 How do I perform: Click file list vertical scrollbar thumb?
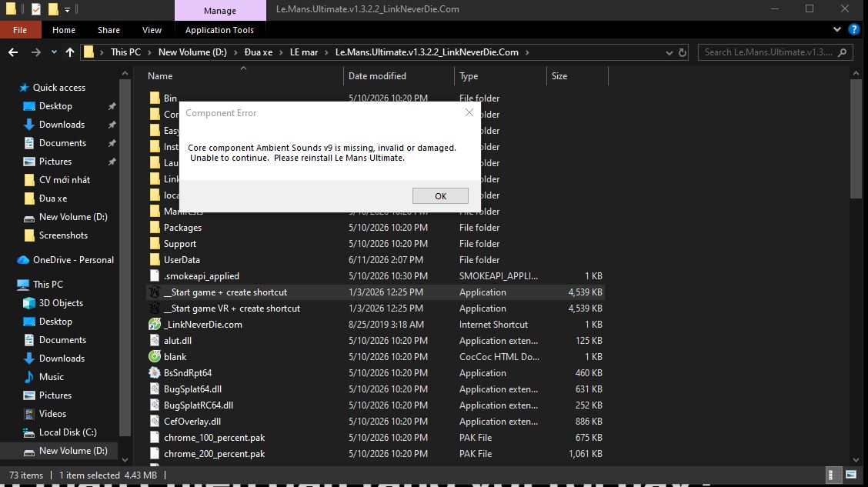click(x=856, y=138)
